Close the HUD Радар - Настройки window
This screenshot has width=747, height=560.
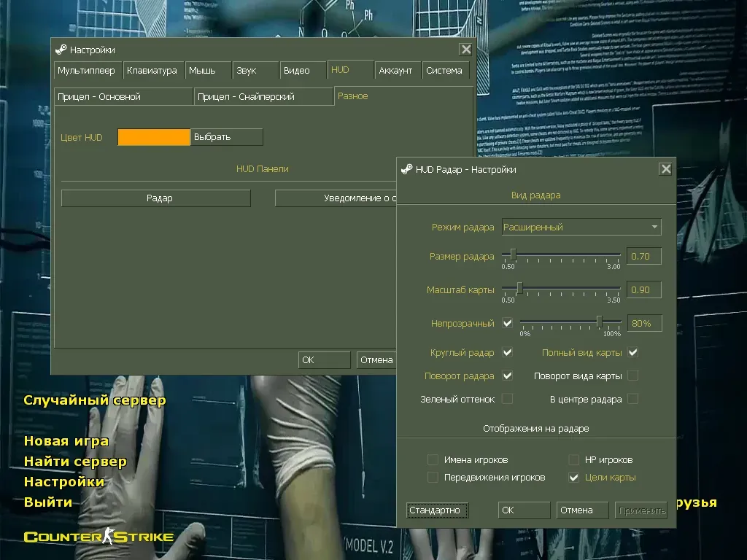pyautogui.click(x=665, y=168)
